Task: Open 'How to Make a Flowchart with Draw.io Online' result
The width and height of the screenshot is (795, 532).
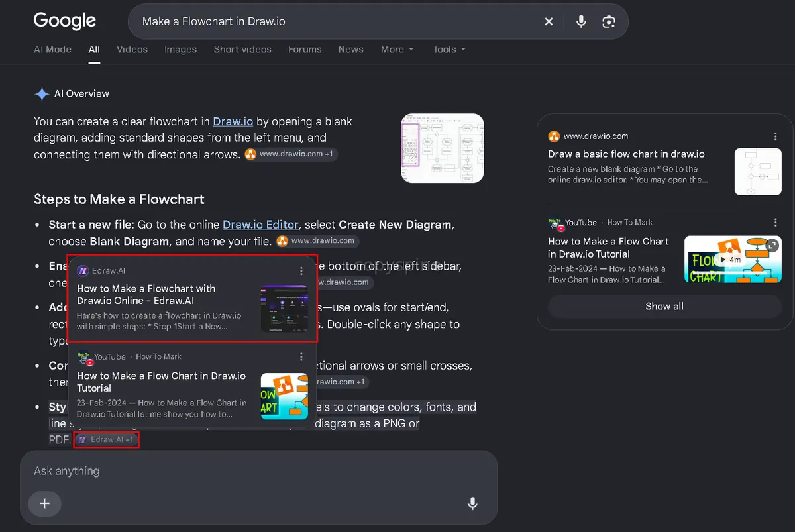Action: point(146,294)
